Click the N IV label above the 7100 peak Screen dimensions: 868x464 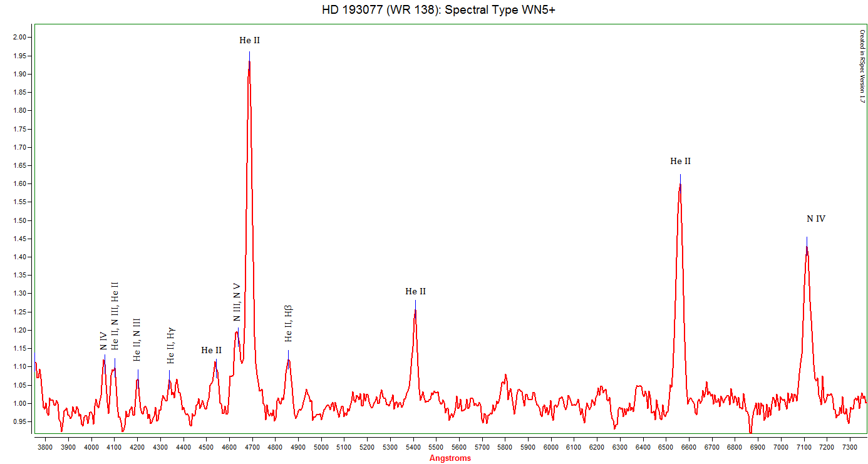pyautogui.click(x=816, y=219)
